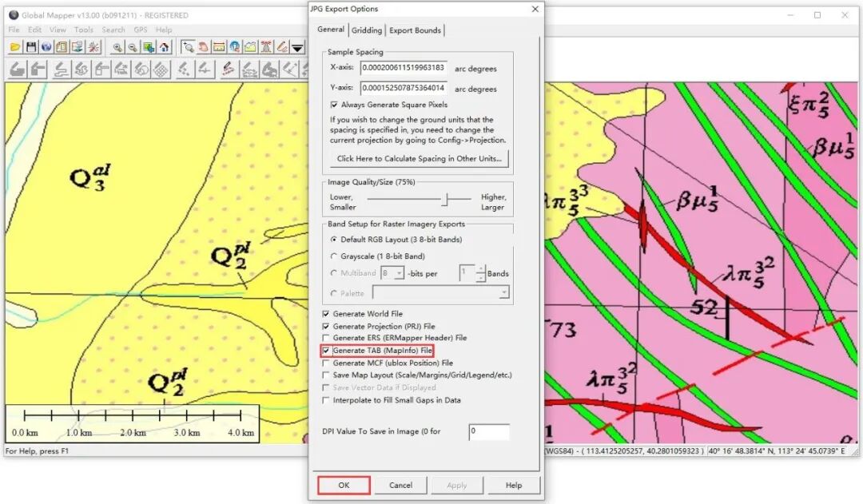Open the Tools menu in Global Mapper
The width and height of the screenshot is (863, 504).
(84, 30)
